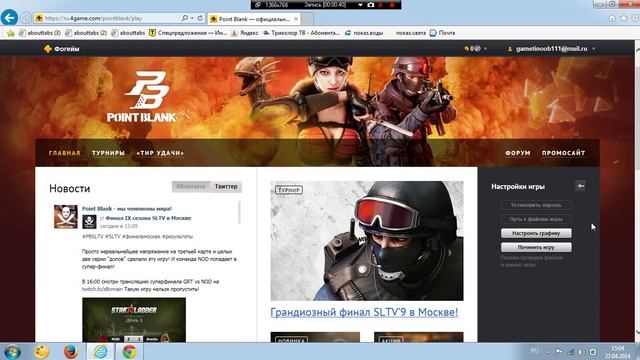Switch to Internet Explorer in taskbar
640x360 pixels.
100,351
